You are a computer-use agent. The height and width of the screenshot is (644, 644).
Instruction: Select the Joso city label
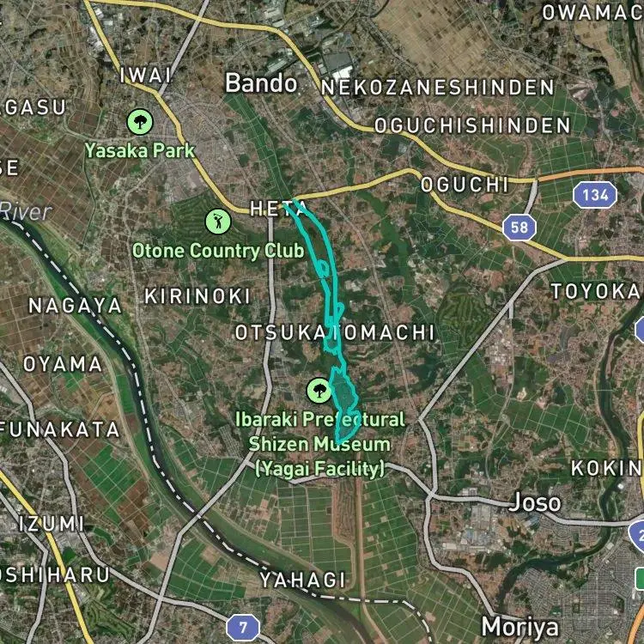(535, 502)
